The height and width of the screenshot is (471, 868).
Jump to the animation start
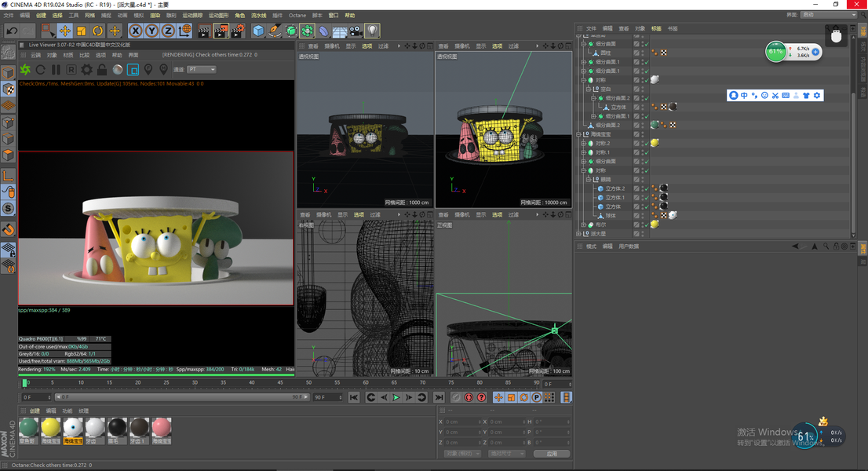click(354, 397)
